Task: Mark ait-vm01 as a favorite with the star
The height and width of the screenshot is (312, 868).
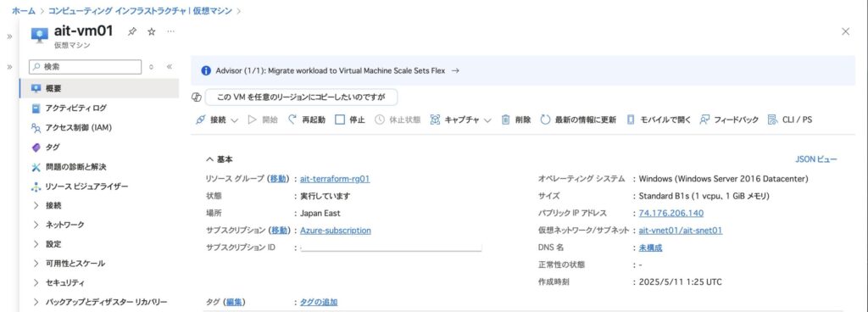Action: coord(151,31)
